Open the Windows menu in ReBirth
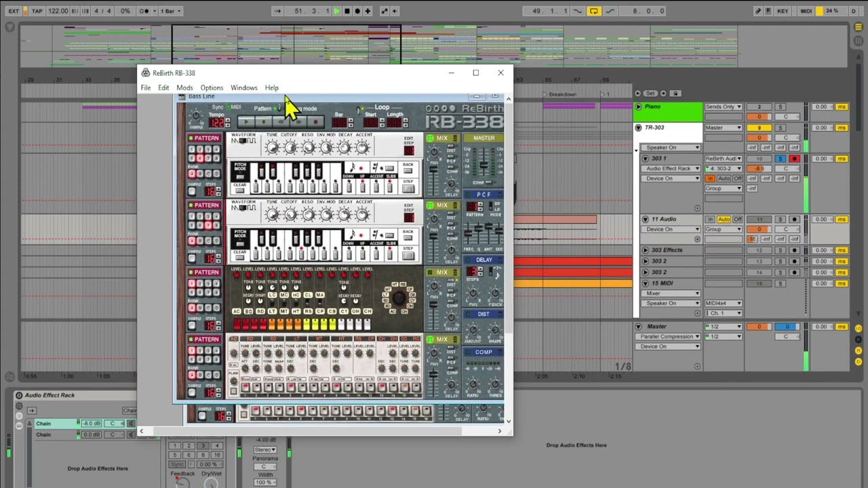Image resolution: width=868 pixels, height=488 pixels. click(244, 87)
